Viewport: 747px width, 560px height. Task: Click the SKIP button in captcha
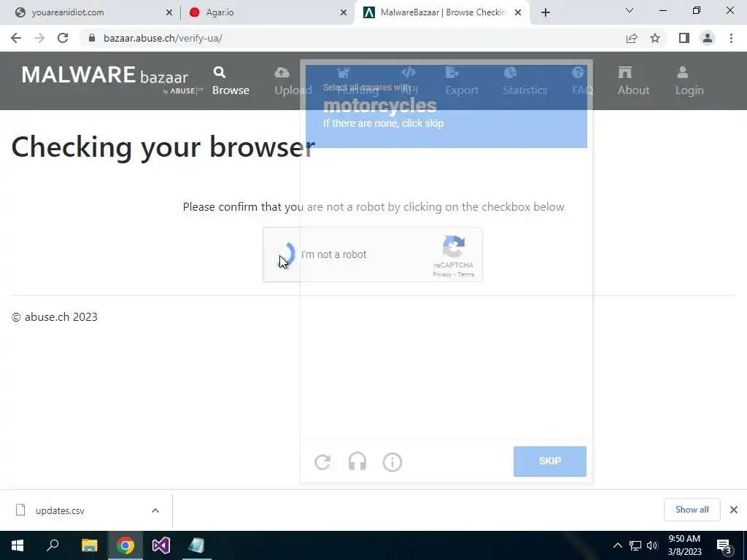[550, 461]
